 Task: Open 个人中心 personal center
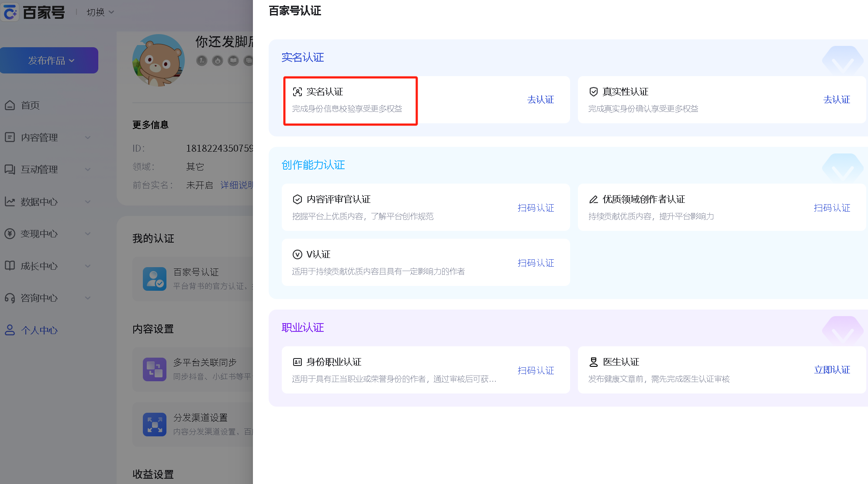click(39, 330)
